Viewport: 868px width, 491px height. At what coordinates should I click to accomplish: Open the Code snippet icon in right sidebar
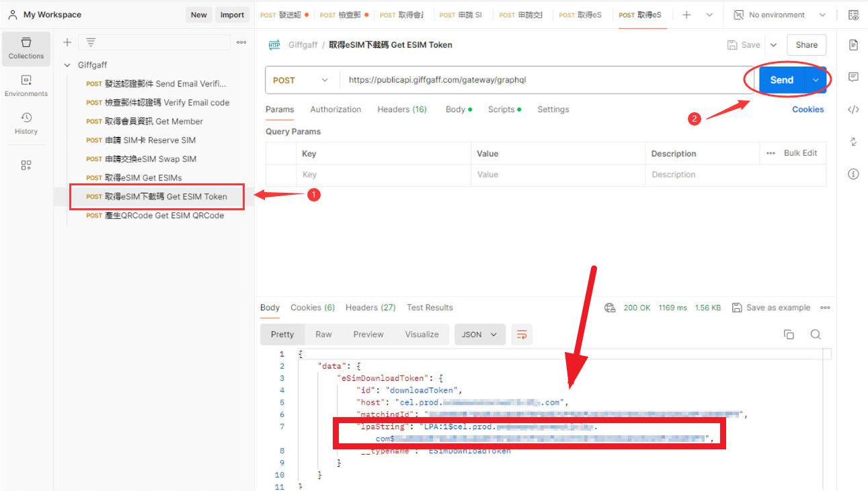click(853, 109)
